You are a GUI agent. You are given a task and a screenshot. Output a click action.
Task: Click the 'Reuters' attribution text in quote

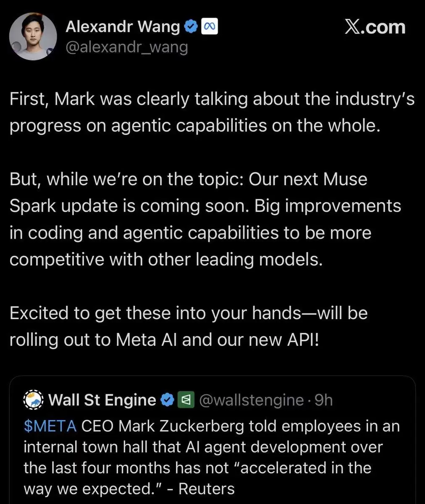[206, 489]
